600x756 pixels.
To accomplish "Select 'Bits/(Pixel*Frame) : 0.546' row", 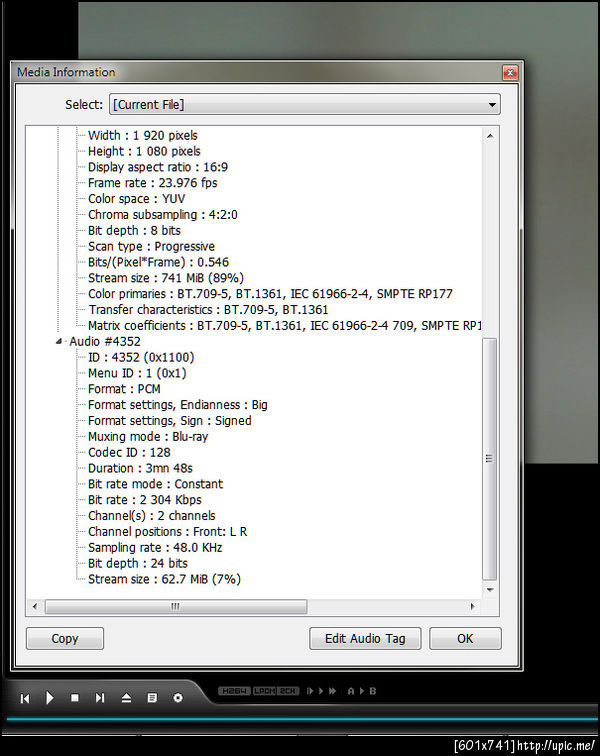I will pyautogui.click(x=158, y=263).
